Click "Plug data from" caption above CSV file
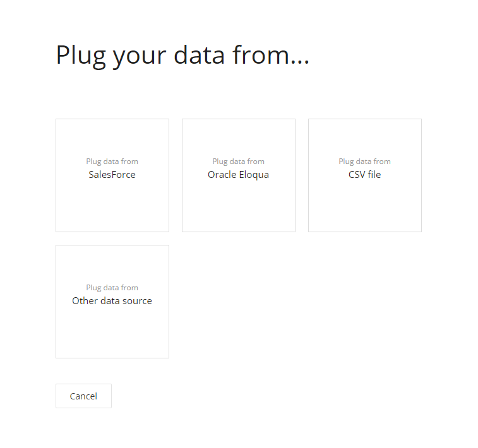The height and width of the screenshot is (448, 478). [x=365, y=162]
